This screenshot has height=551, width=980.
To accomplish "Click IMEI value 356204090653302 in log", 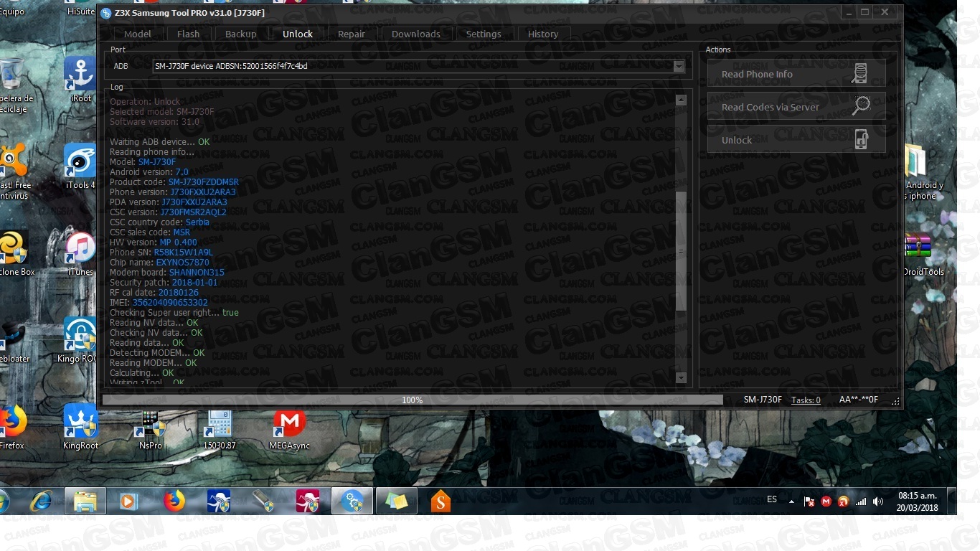I will 170,303.
